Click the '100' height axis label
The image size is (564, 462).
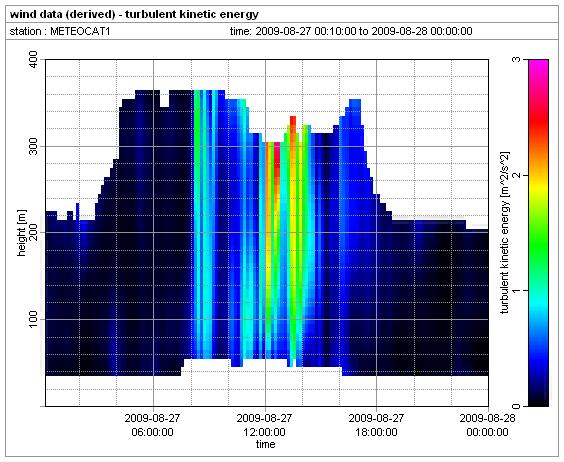click(x=33, y=319)
